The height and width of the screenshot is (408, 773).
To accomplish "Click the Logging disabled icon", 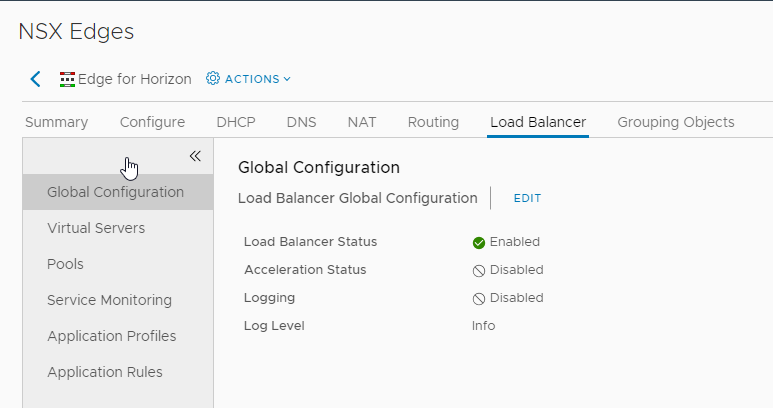I will point(479,299).
